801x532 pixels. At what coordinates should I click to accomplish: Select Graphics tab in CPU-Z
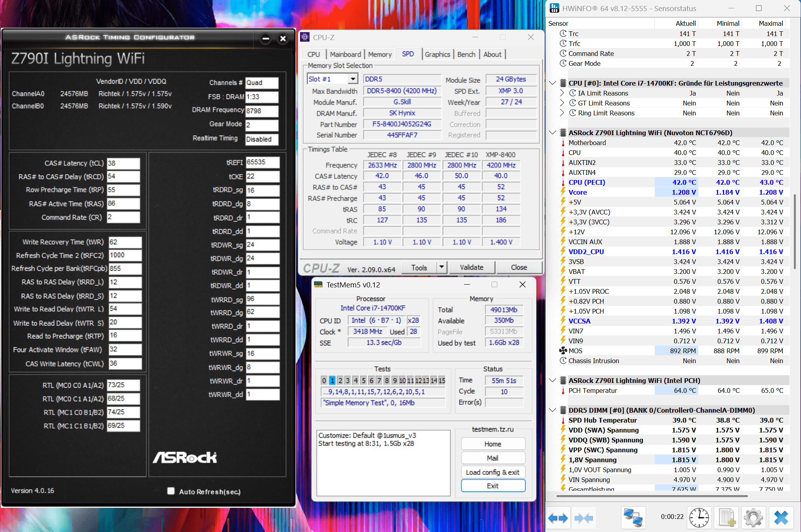coord(437,54)
